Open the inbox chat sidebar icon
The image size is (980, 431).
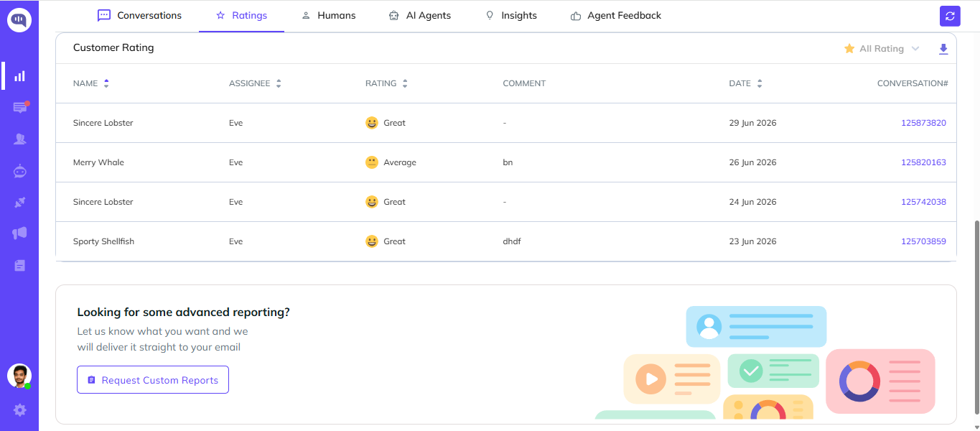tap(20, 108)
